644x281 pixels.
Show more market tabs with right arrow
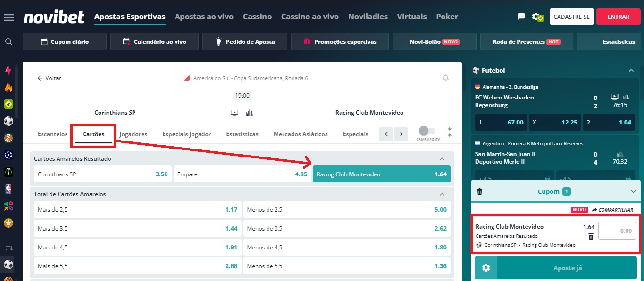coord(401,134)
